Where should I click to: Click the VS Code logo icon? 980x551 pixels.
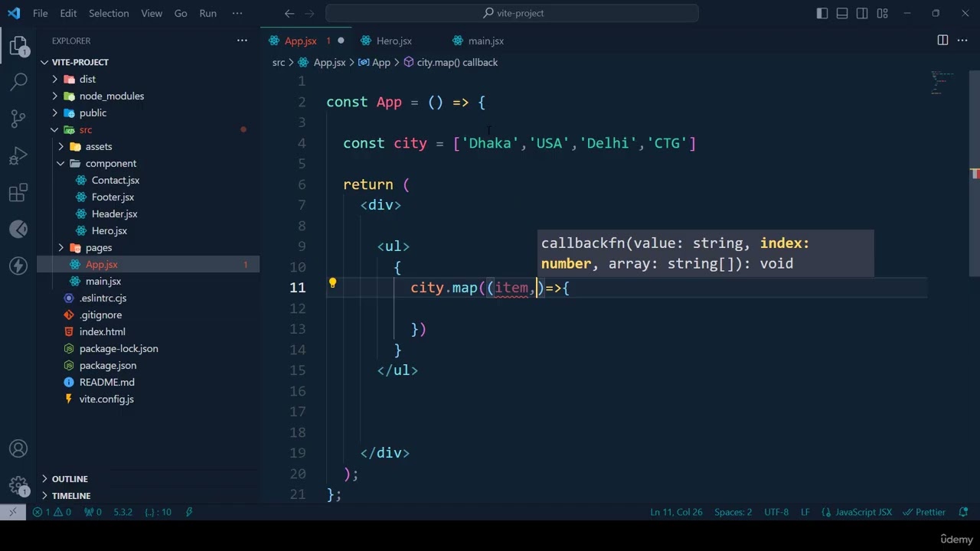pos(14,13)
